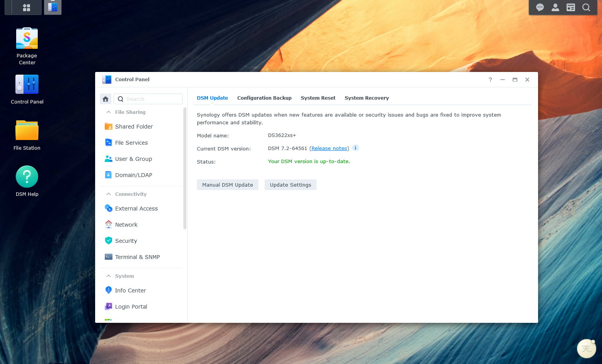Open the widgets panel icon

(x=571, y=7)
